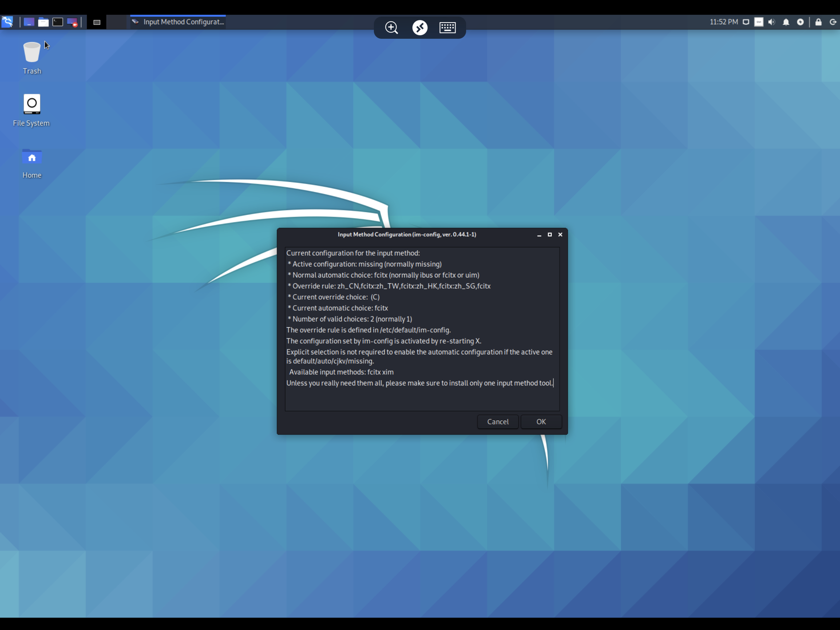Click the network connection tray icon

click(x=746, y=22)
